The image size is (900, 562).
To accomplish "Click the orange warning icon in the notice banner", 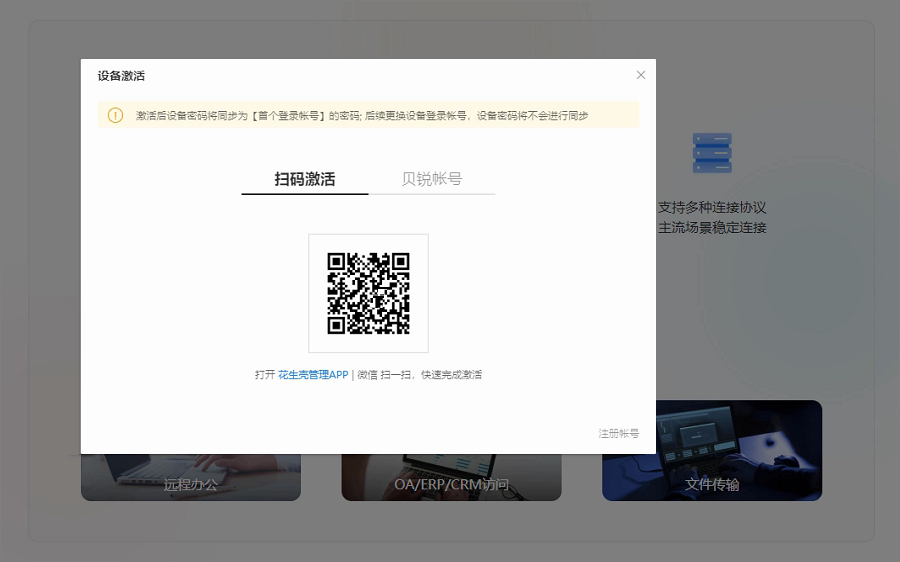I will 115,115.
